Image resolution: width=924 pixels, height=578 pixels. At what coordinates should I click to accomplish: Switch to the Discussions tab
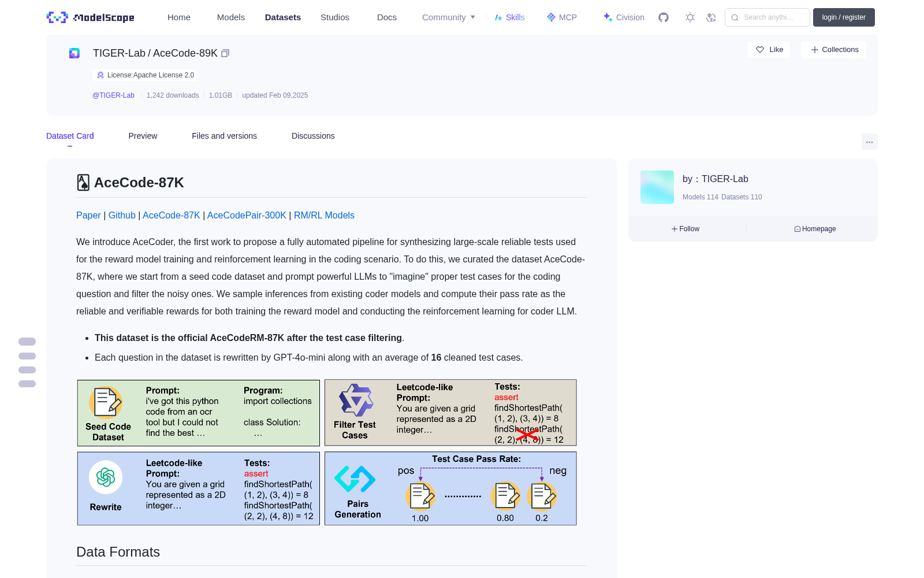click(313, 136)
